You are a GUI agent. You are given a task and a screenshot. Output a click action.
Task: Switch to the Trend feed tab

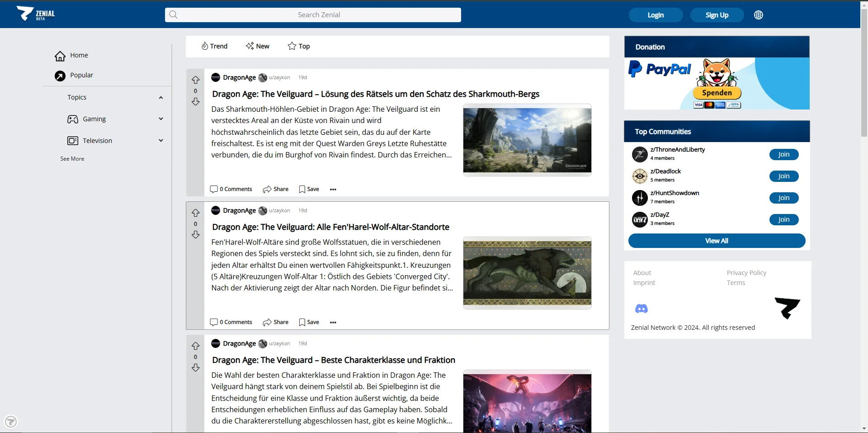pos(214,46)
